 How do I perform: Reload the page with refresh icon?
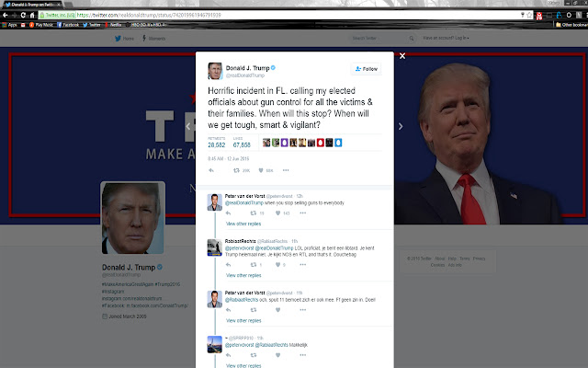[23, 15]
